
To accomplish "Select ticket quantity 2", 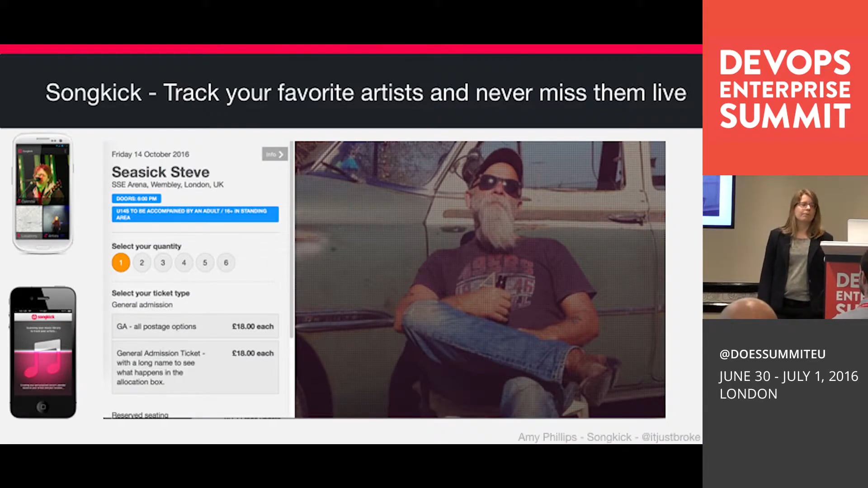I will pos(142,263).
